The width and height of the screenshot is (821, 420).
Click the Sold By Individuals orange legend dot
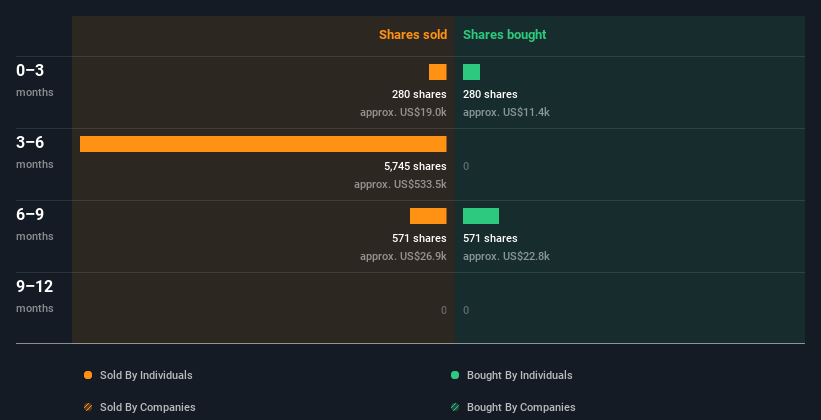click(88, 375)
